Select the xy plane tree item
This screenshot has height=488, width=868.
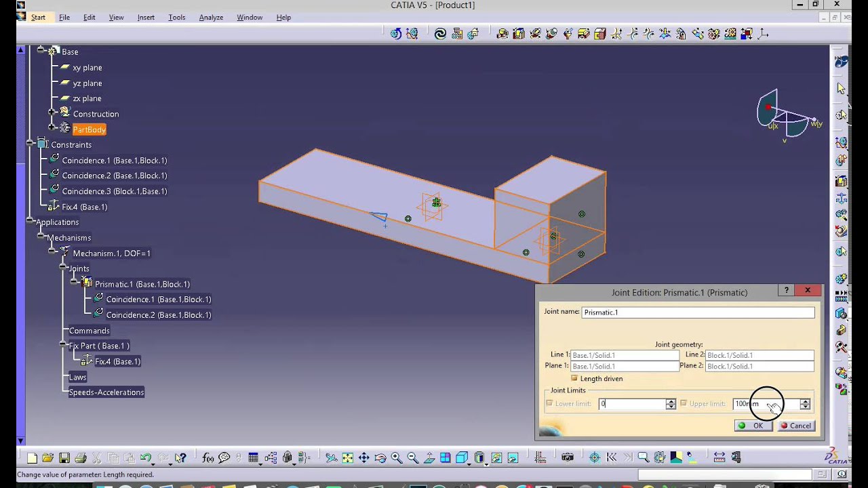[87, 68]
